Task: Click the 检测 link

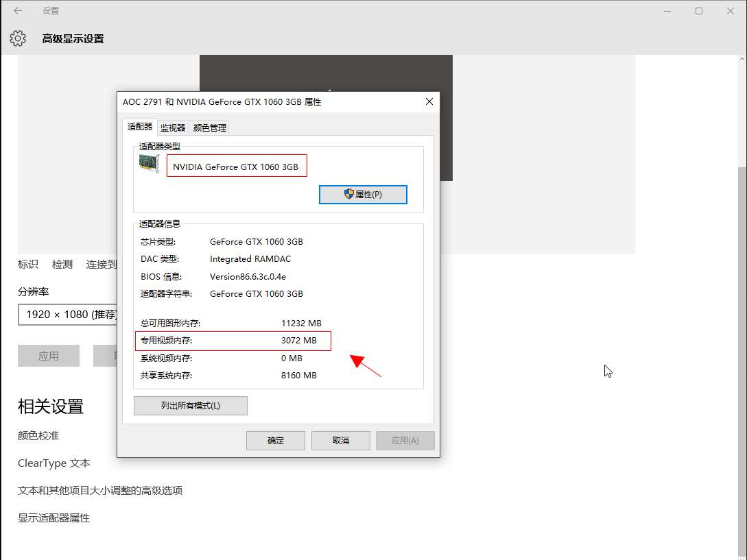Action: pos(62,265)
